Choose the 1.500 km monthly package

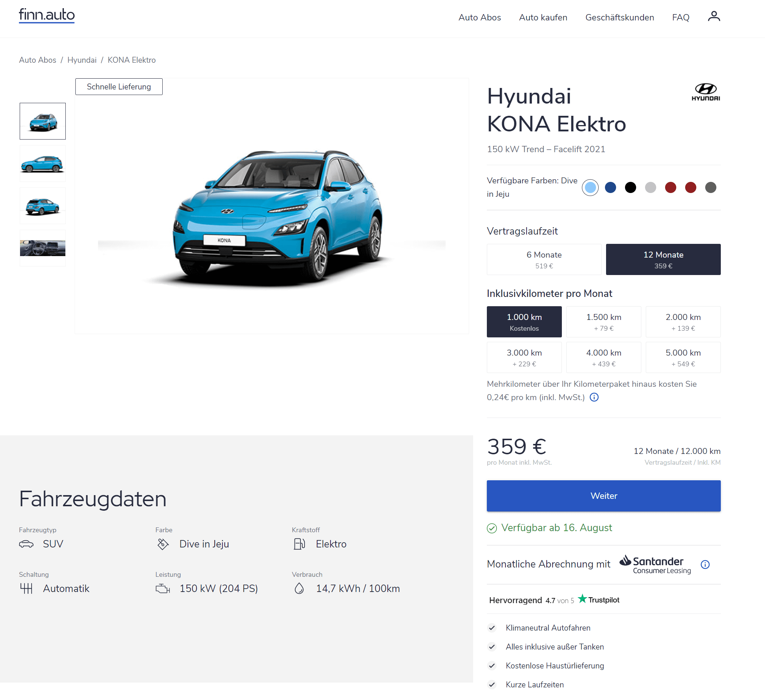603,322
